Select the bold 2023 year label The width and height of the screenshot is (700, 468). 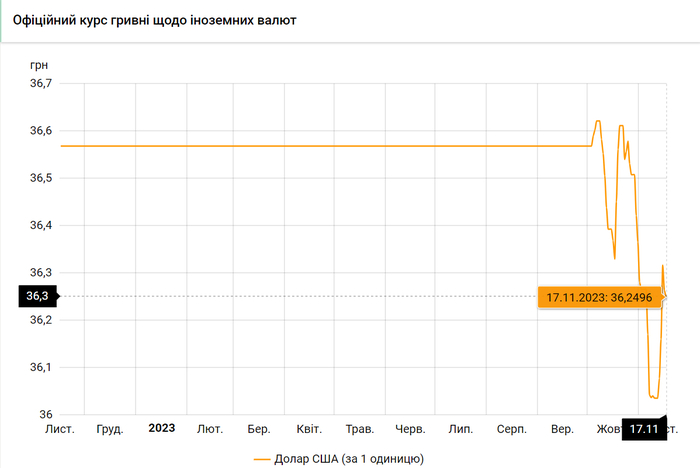(x=162, y=429)
